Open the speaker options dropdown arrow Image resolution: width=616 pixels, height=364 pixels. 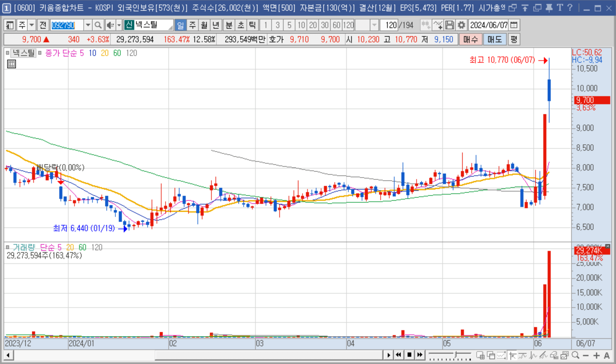119,25
